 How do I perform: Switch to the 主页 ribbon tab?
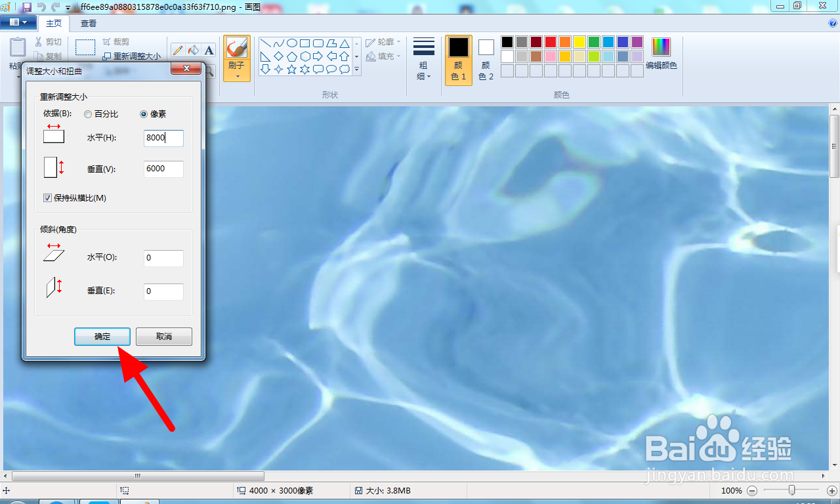tap(54, 23)
